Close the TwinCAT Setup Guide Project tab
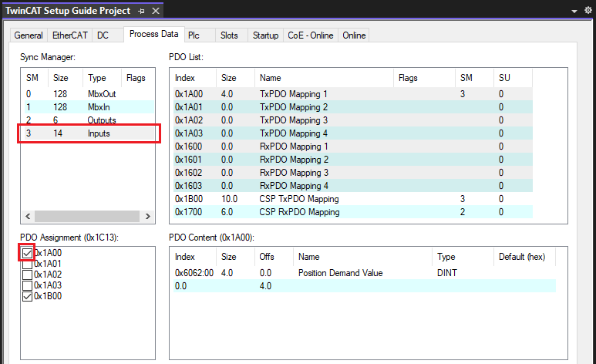This screenshot has height=364, width=596. coord(155,11)
